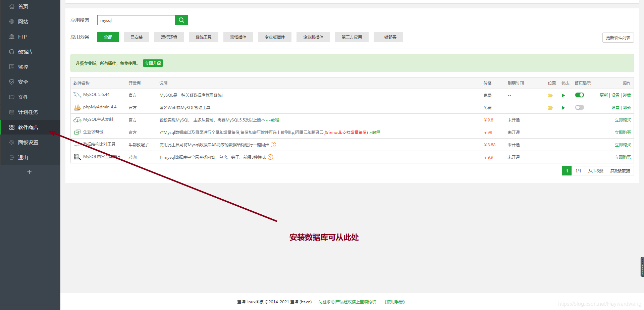This screenshot has height=310, width=644.
Task: Click 立即购买 for MySQL主从复制
Action: tap(623, 120)
